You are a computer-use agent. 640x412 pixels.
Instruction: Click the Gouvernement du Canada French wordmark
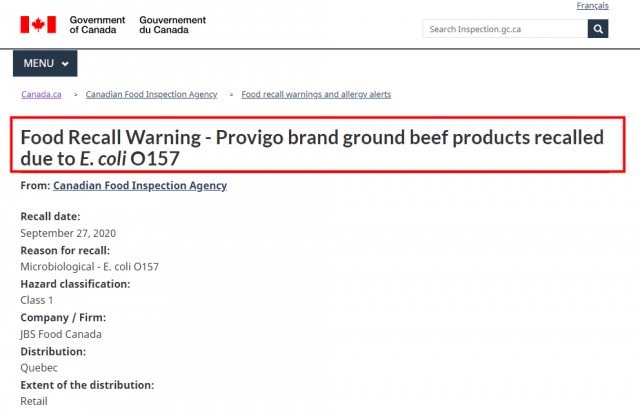pyautogui.click(x=172, y=25)
